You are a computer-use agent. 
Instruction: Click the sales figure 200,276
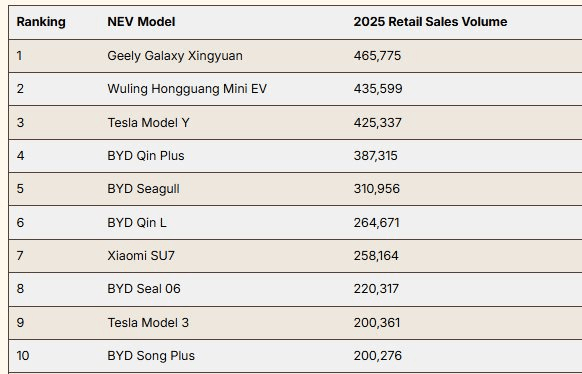coord(377,356)
